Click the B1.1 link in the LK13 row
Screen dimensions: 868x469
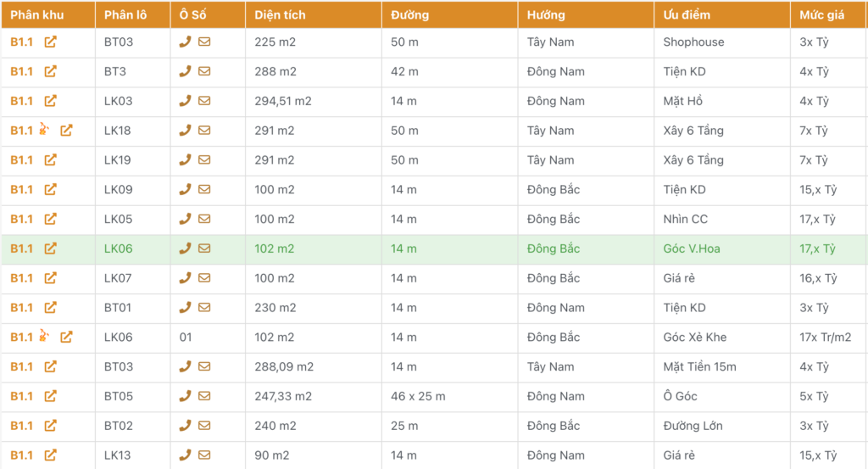tap(22, 455)
